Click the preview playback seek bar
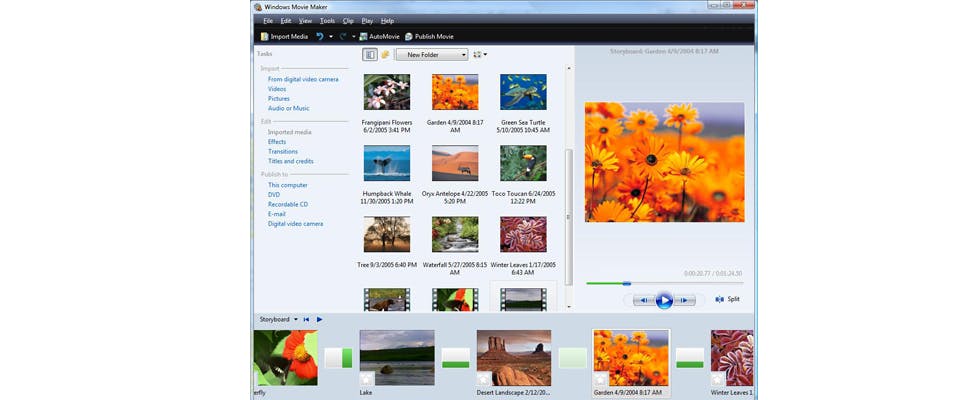Image resolution: width=970 pixels, height=400 pixels. point(664,283)
